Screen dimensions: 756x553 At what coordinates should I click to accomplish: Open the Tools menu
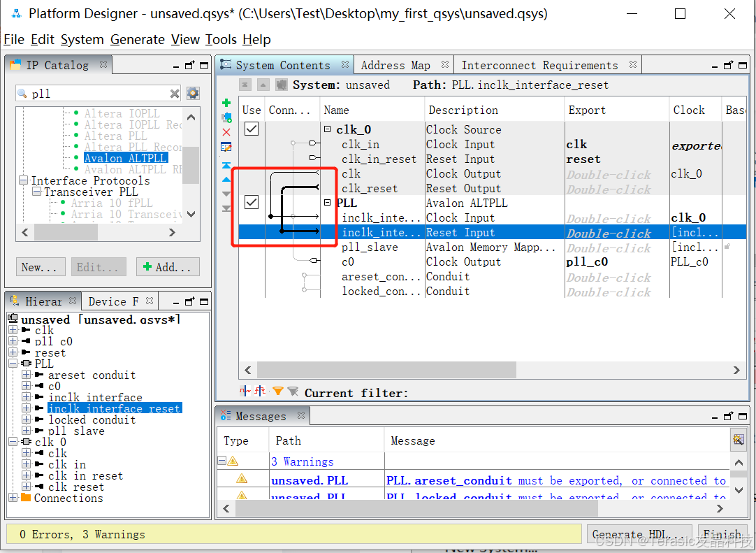coord(221,40)
